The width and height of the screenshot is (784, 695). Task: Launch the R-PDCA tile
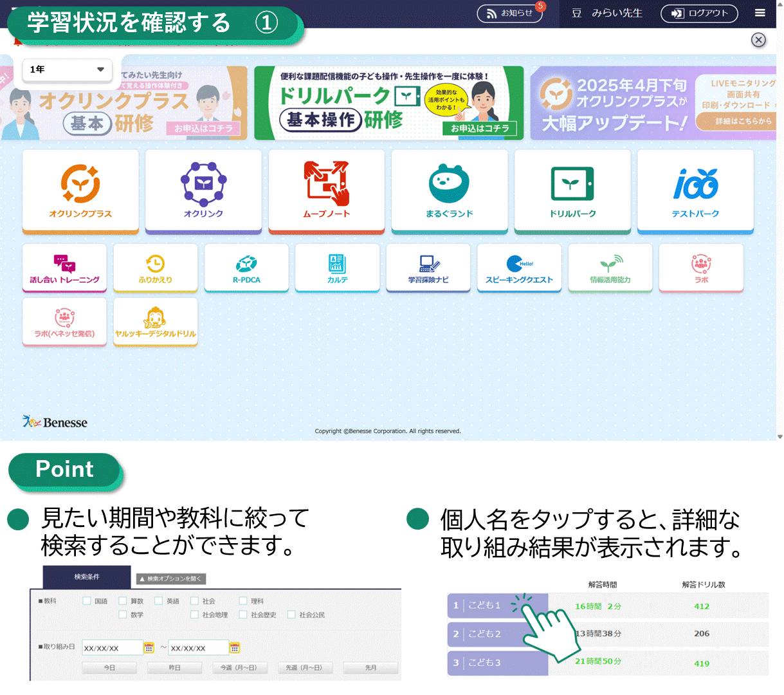click(x=246, y=268)
